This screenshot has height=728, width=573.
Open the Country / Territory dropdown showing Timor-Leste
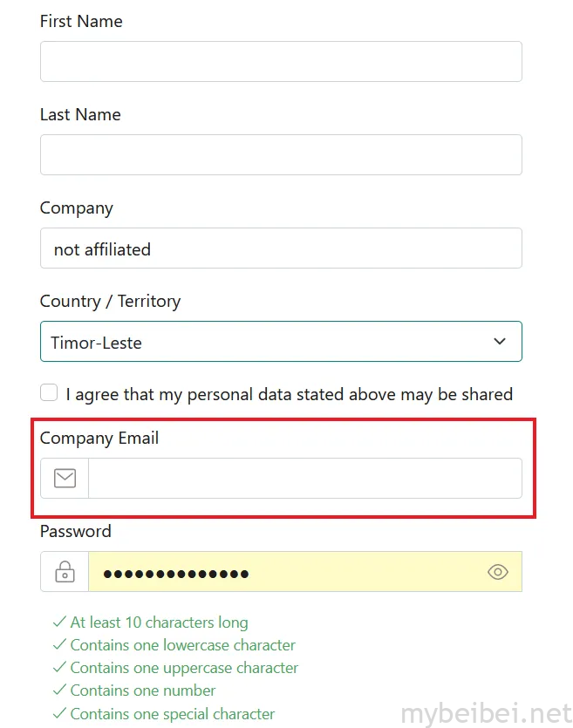[x=270, y=342]
